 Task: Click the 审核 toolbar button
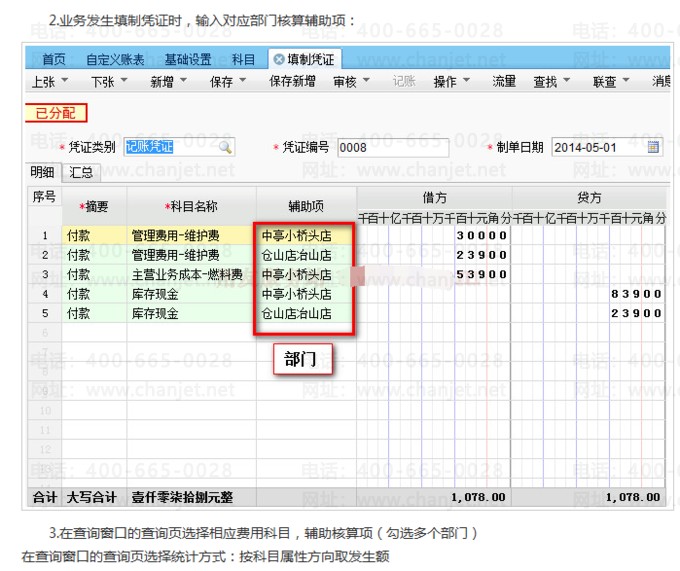tap(345, 81)
